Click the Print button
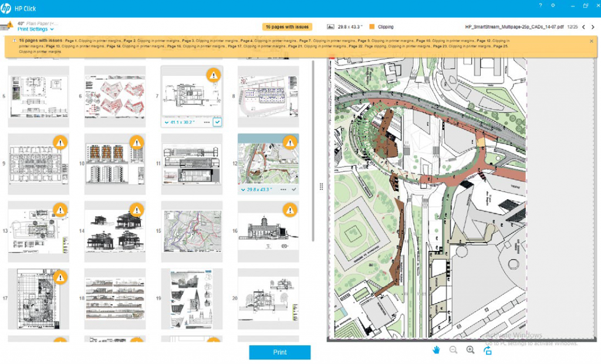The width and height of the screenshot is (601, 364). (x=280, y=352)
